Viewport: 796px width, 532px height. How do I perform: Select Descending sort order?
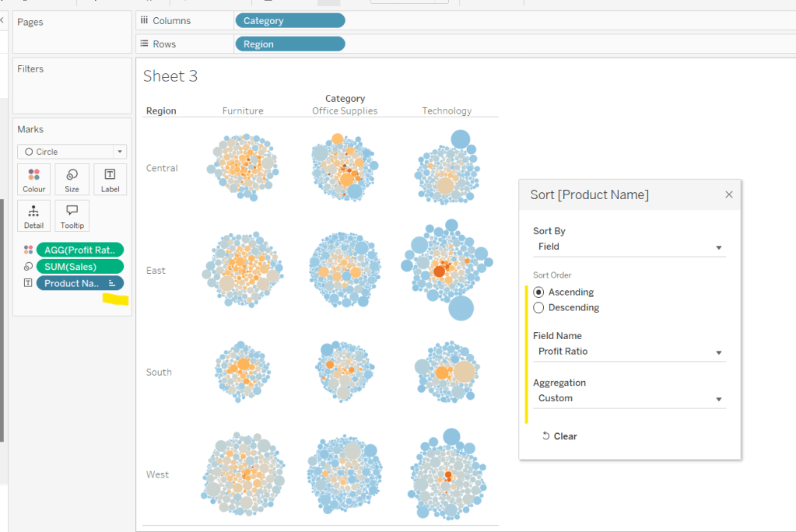pyautogui.click(x=538, y=308)
